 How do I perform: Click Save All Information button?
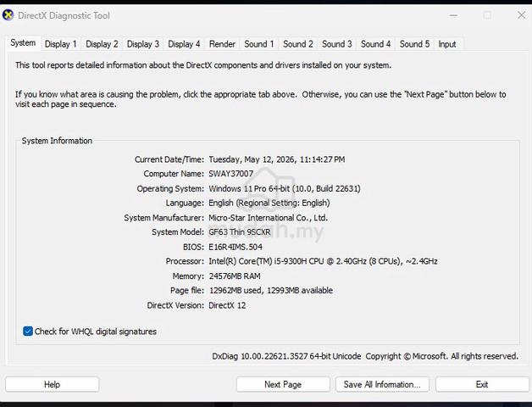click(382, 385)
